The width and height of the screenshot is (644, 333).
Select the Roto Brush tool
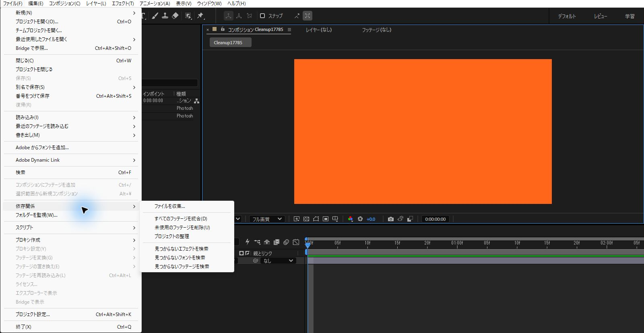pos(188,16)
